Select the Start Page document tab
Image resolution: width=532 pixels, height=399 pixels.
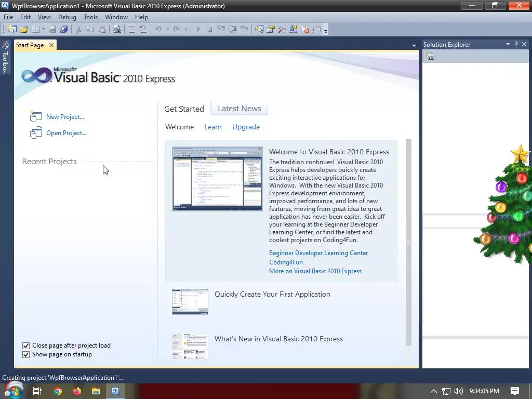coord(30,45)
